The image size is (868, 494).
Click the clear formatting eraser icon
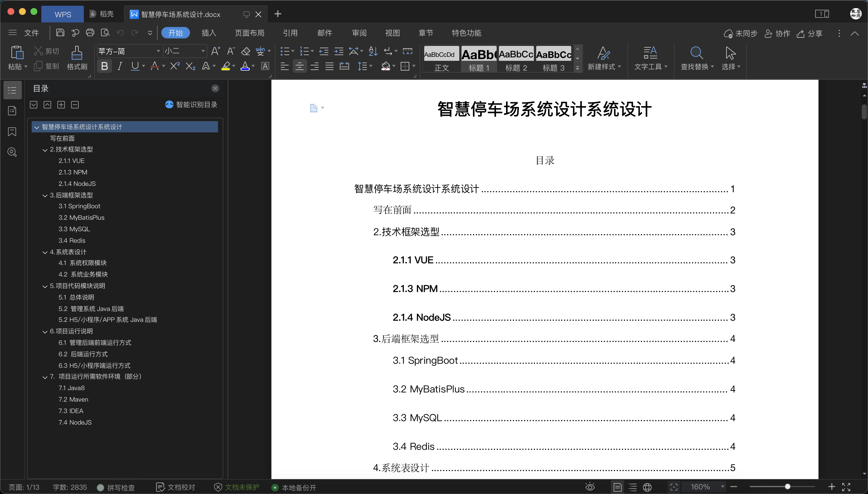point(245,51)
